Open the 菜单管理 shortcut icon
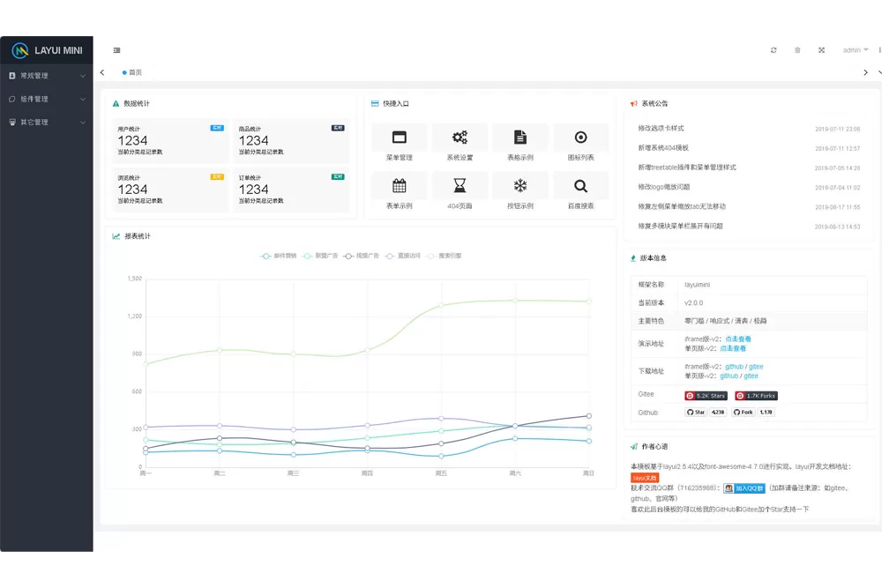This screenshot has height=588, width=882. tap(400, 138)
